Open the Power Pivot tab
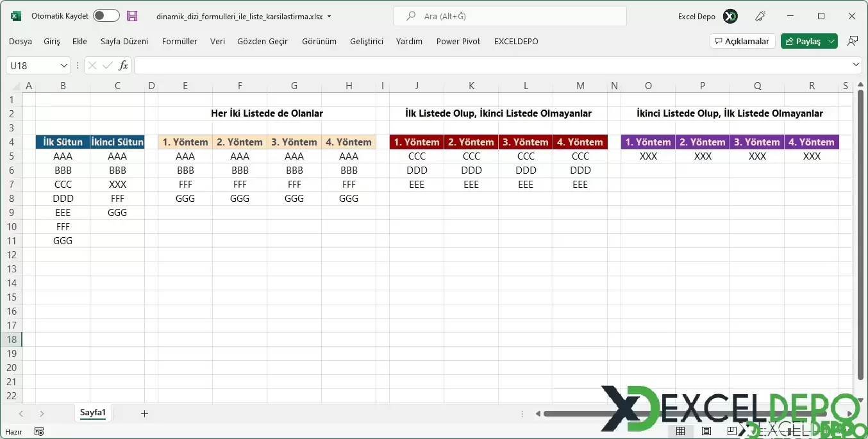This screenshot has height=439, width=868. click(x=458, y=41)
